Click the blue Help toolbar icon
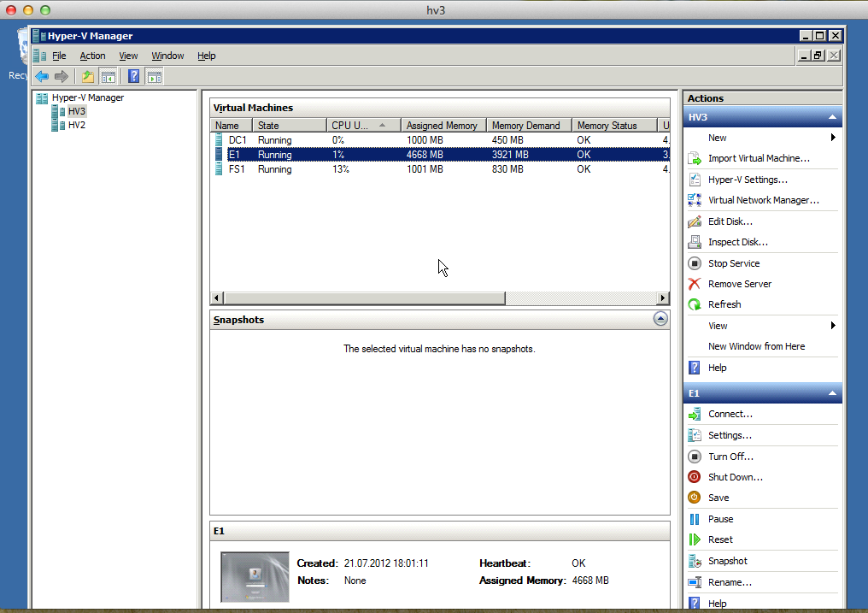868x613 pixels. tap(133, 76)
